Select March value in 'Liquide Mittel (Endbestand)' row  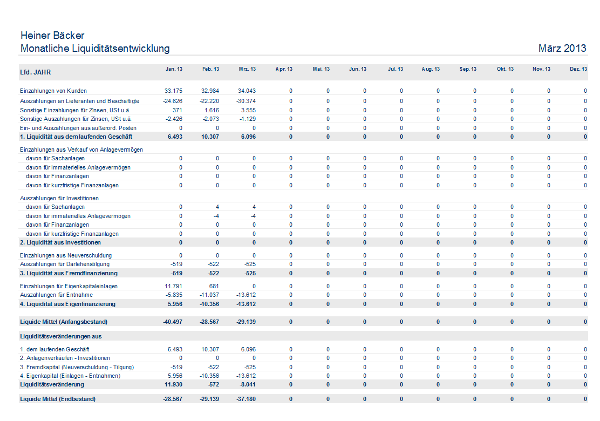pos(246,399)
